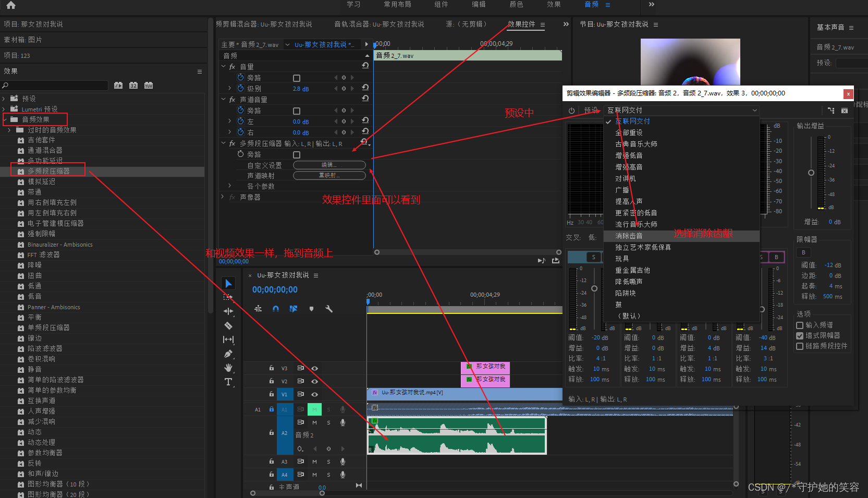Toggle 旁路 checkbox under 声道音量
Image resolution: width=868 pixels, height=498 pixels.
click(297, 111)
